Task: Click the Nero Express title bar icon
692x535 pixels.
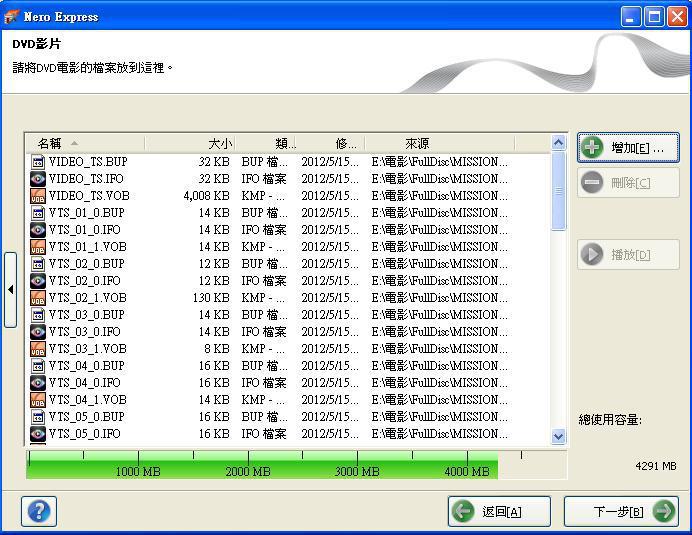Action: [11, 17]
